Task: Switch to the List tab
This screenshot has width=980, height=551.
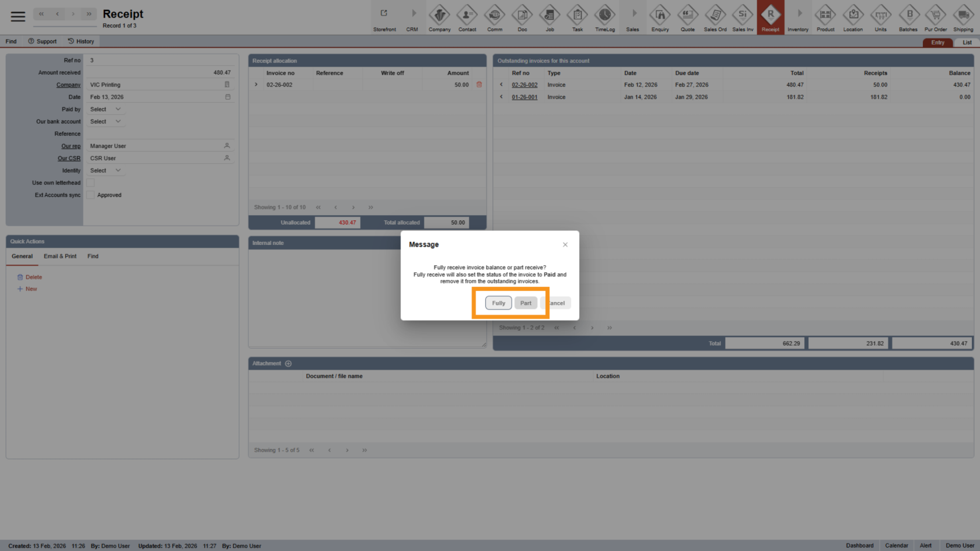Action: [967, 43]
